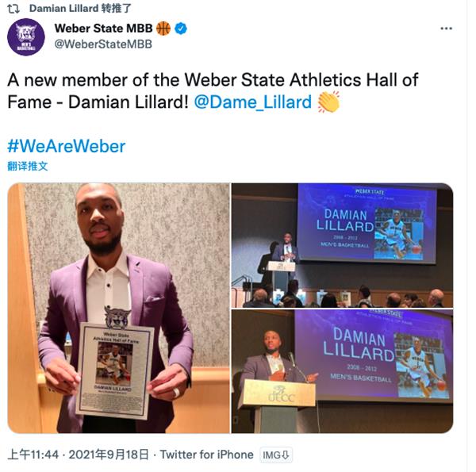Open the top-right podium speech photo
This screenshot has height=472, width=476.
pos(342,245)
